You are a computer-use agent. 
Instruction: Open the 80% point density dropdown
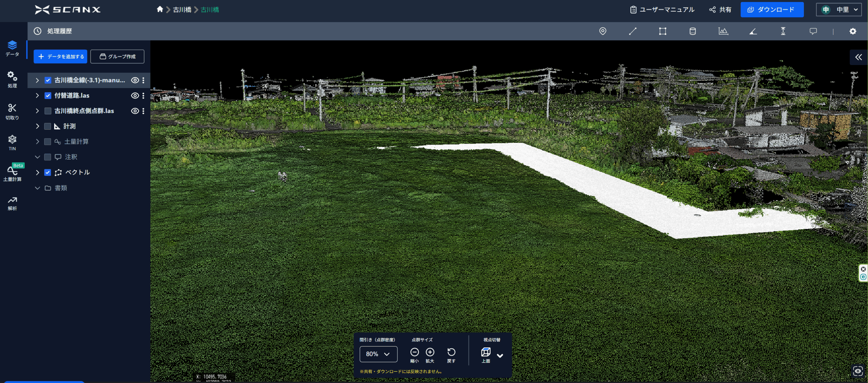(x=378, y=354)
